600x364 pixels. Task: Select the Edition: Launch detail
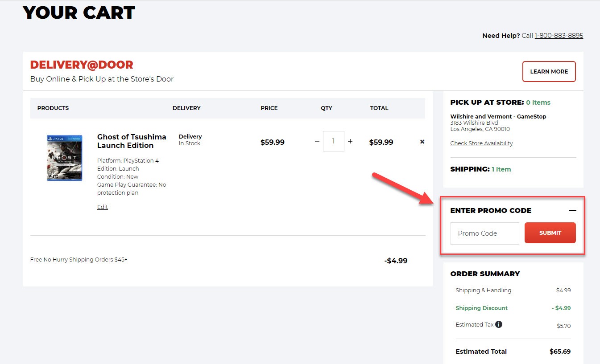118,169
